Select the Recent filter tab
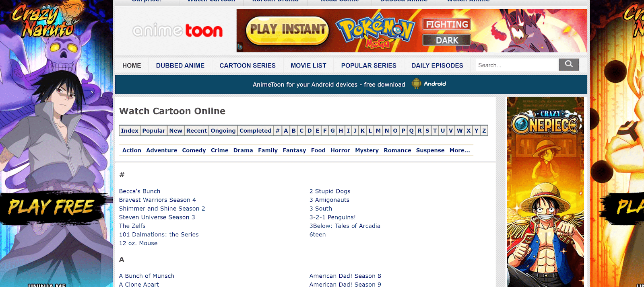 coord(196,131)
